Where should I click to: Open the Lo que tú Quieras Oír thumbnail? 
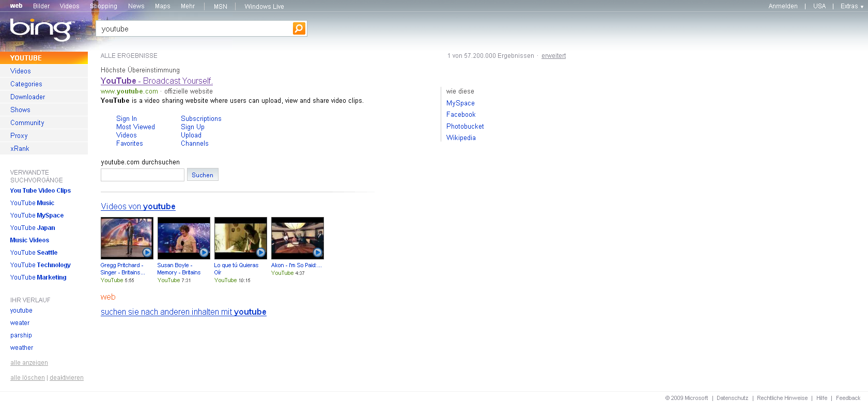coord(241,238)
